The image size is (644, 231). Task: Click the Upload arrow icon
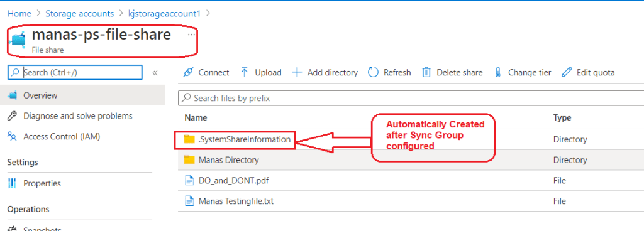pos(245,72)
